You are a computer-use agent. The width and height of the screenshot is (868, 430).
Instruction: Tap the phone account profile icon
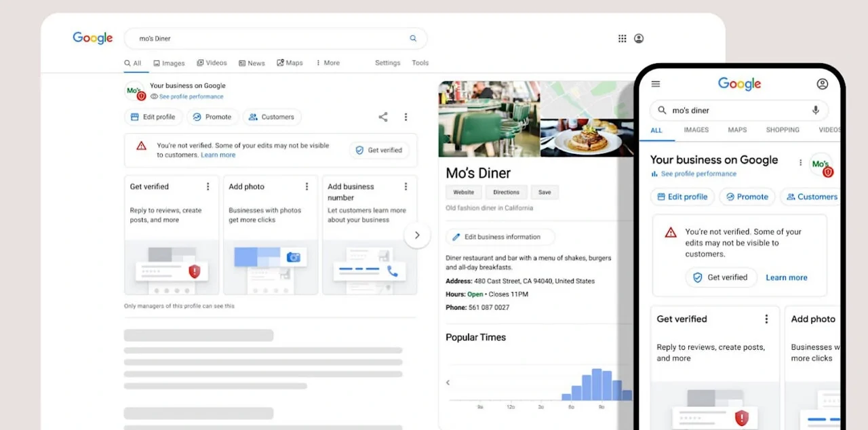click(823, 84)
